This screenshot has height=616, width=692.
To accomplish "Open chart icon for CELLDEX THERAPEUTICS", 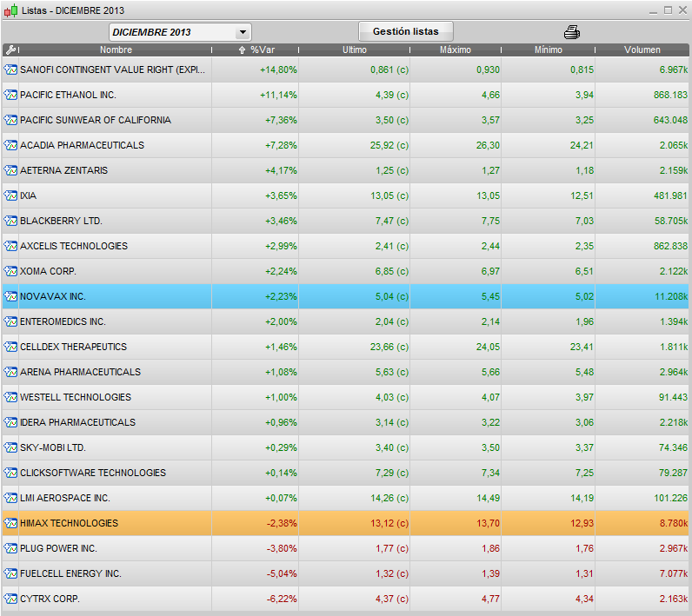I will 10,347.
